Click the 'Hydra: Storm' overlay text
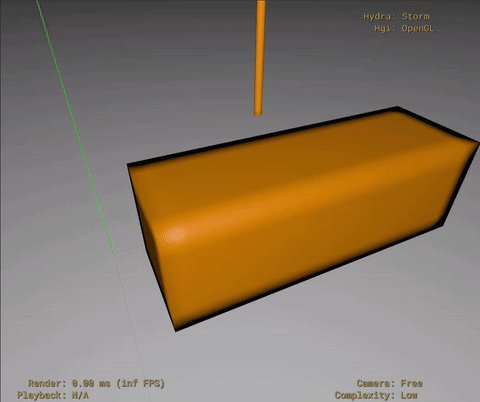 [x=396, y=16]
